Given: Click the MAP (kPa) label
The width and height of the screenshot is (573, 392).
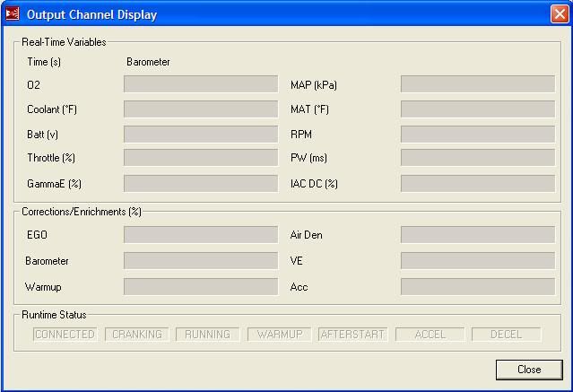Looking at the screenshot, I should coord(314,85).
